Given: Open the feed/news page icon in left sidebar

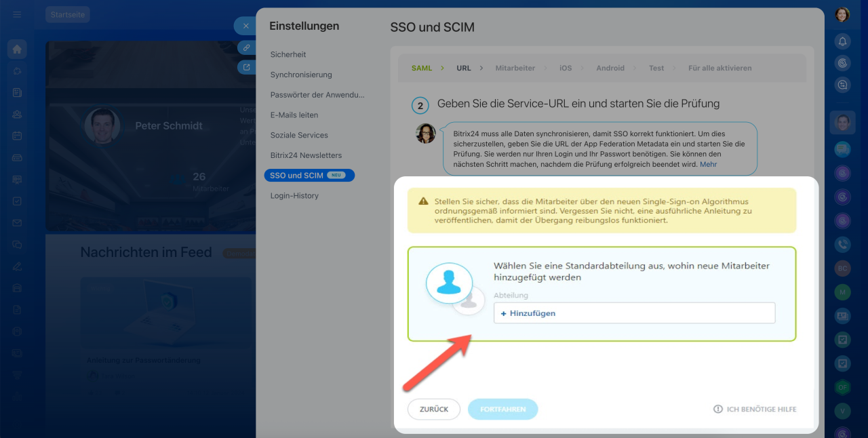Looking at the screenshot, I should pos(17,92).
